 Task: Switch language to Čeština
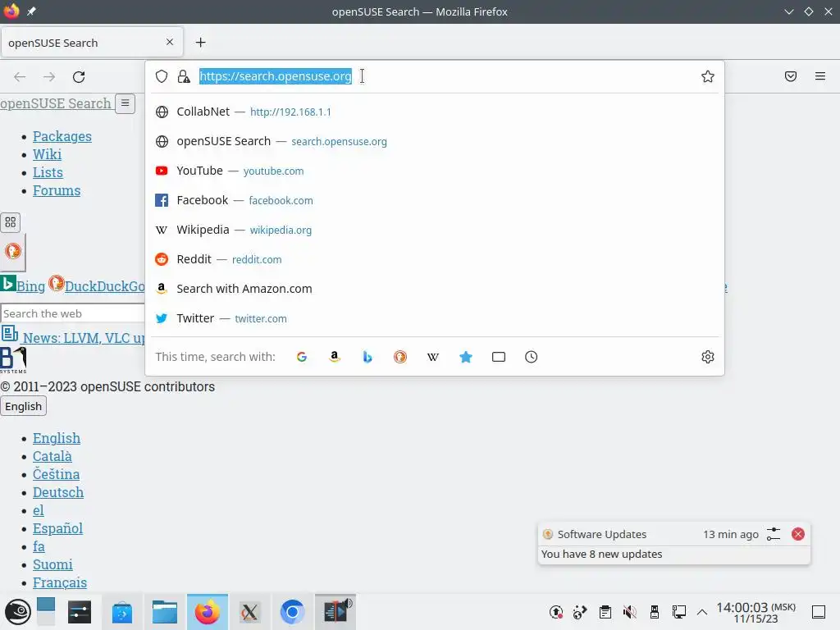pyautogui.click(x=56, y=474)
